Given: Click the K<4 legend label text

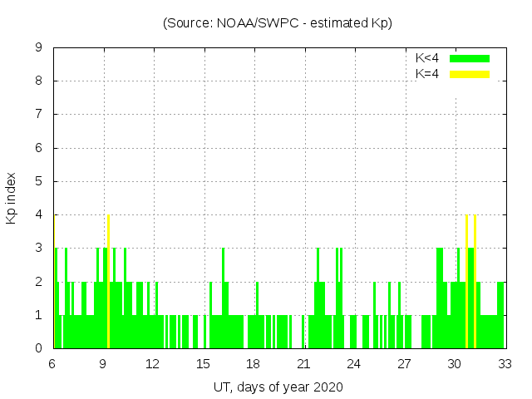Looking at the screenshot, I should (427, 58).
